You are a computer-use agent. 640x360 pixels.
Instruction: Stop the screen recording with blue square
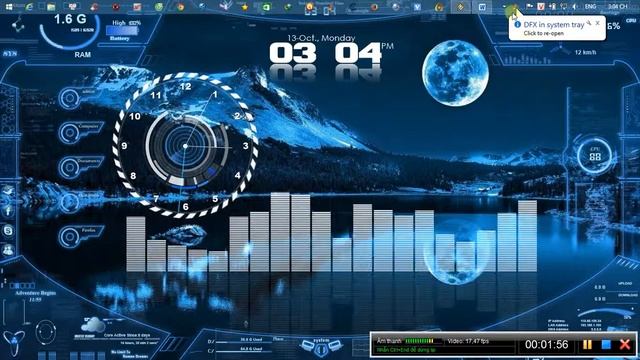606,344
